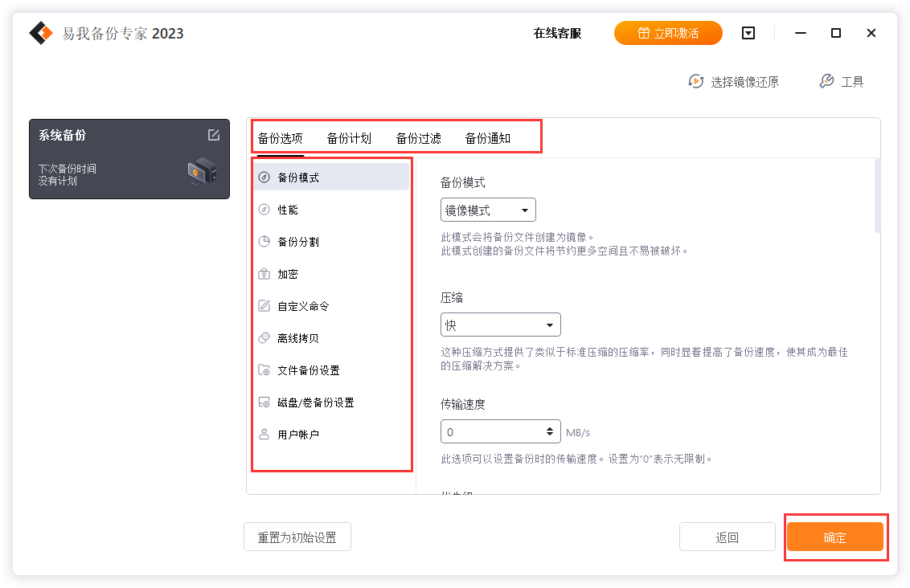Screen dimensions: 910x588
Task: Select the 用户帐户 entry
Action: (x=298, y=435)
